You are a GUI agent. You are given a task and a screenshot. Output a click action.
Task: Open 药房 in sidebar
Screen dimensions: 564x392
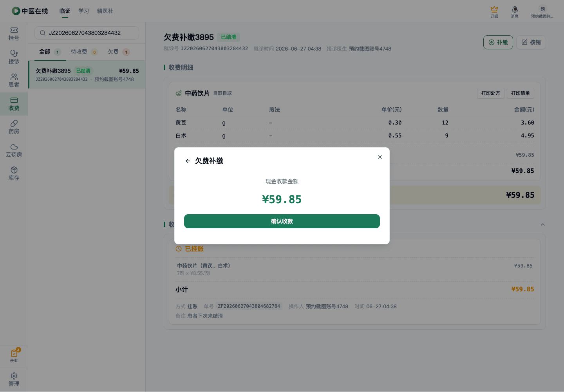14,127
